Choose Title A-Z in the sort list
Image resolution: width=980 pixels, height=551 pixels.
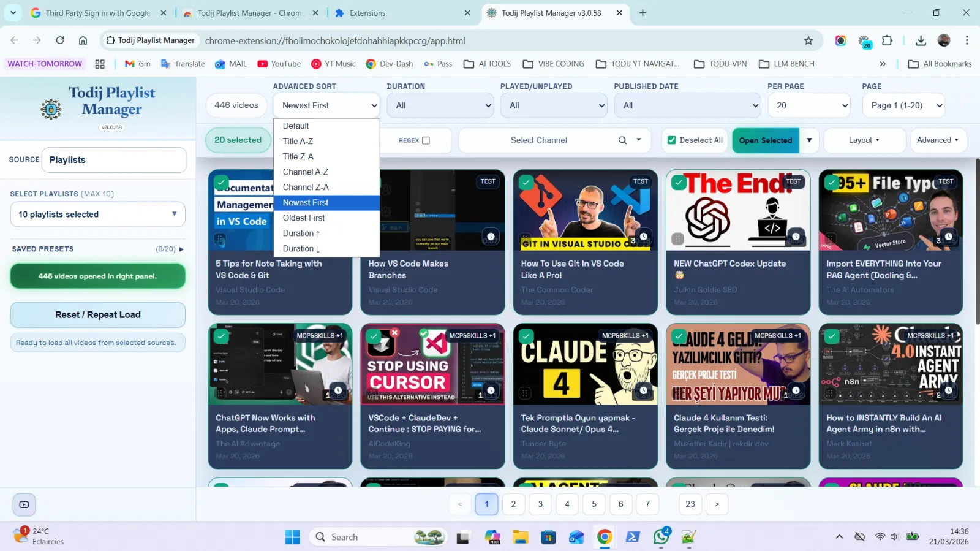(326, 141)
